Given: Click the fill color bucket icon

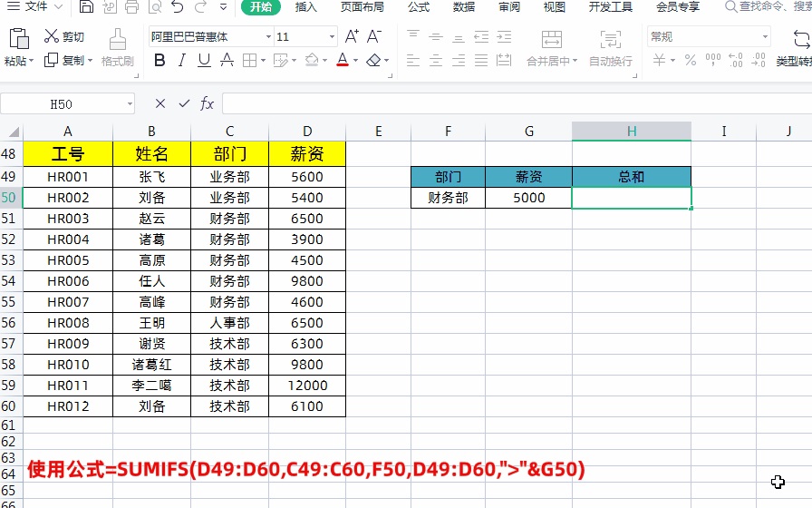Looking at the screenshot, I should 312,61.
